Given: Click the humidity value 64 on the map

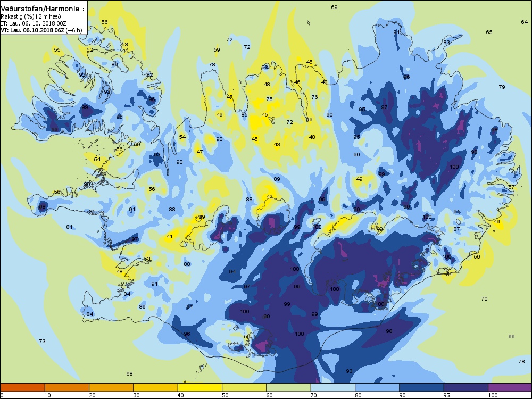Looking at the screenshot, I should coord(524,22).
